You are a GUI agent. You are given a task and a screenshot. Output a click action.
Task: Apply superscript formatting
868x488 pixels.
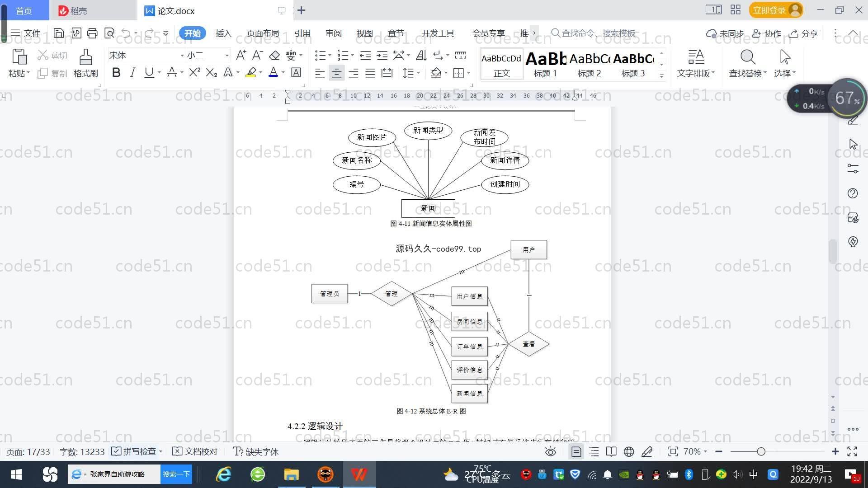point(194,72)
